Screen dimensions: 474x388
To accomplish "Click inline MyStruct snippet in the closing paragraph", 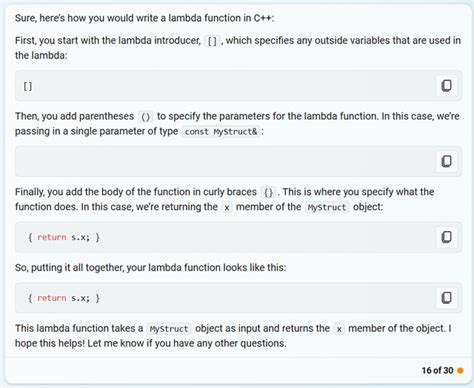I will (169, 329).
